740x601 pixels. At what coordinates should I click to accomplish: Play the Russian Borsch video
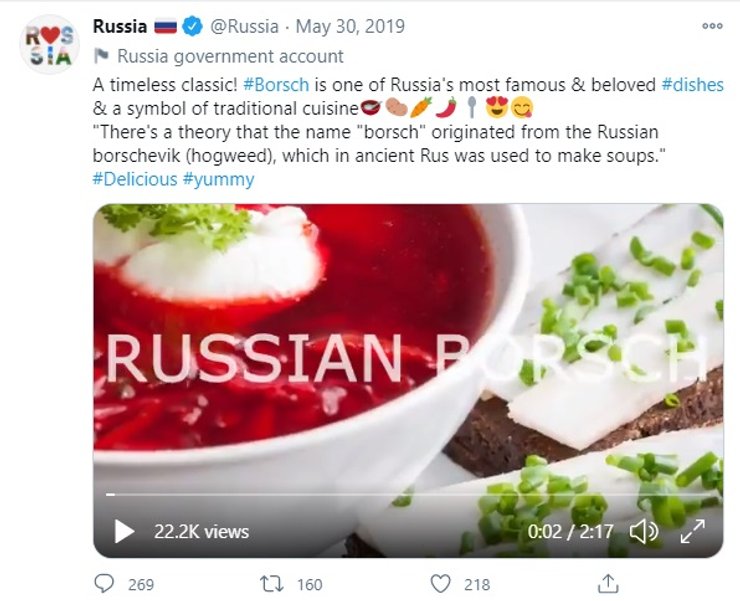click(x=124, y=531)
